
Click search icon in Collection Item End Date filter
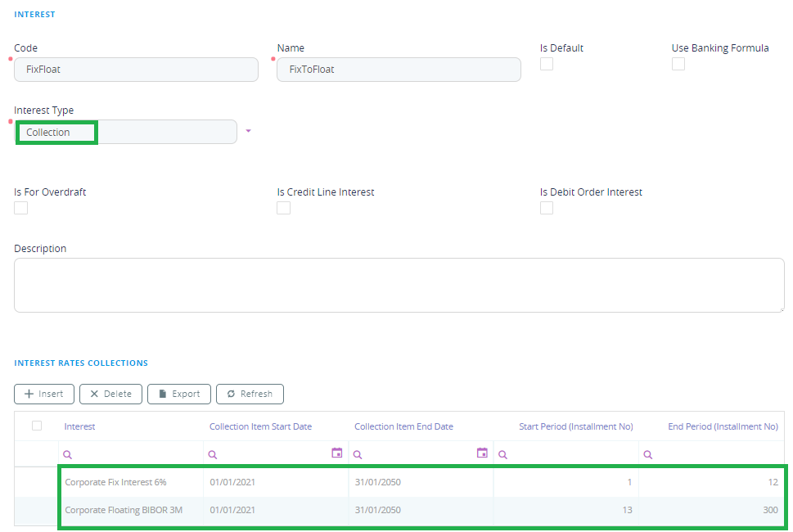[x=358, y=454]
